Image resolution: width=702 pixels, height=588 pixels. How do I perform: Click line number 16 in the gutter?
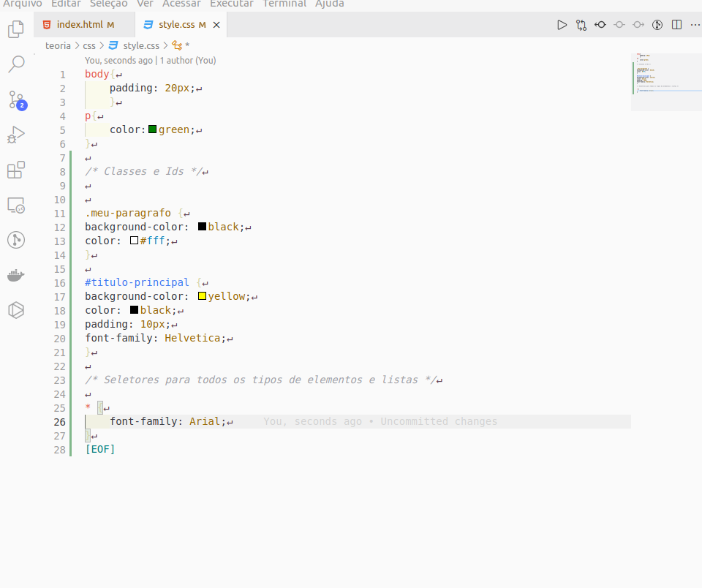click(59, 283)
